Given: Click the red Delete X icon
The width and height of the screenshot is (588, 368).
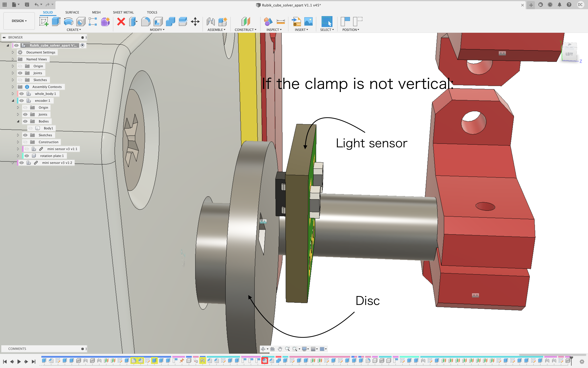Looking at the screenshot, I should tap(121, 21).
